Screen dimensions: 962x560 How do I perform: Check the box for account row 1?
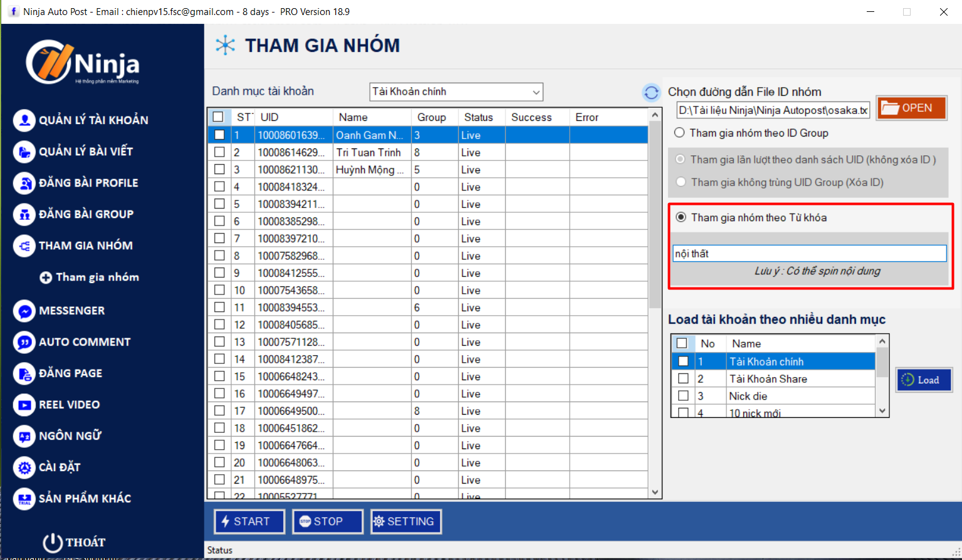219,135
